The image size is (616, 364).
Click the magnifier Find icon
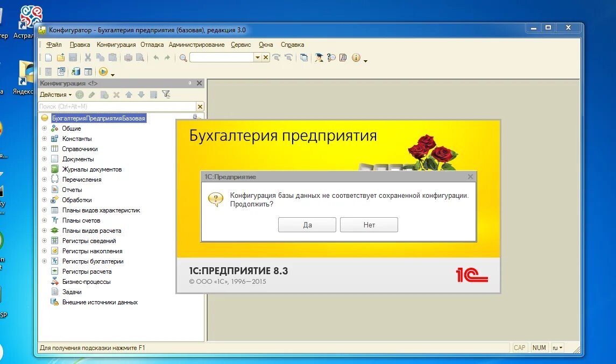183,58
